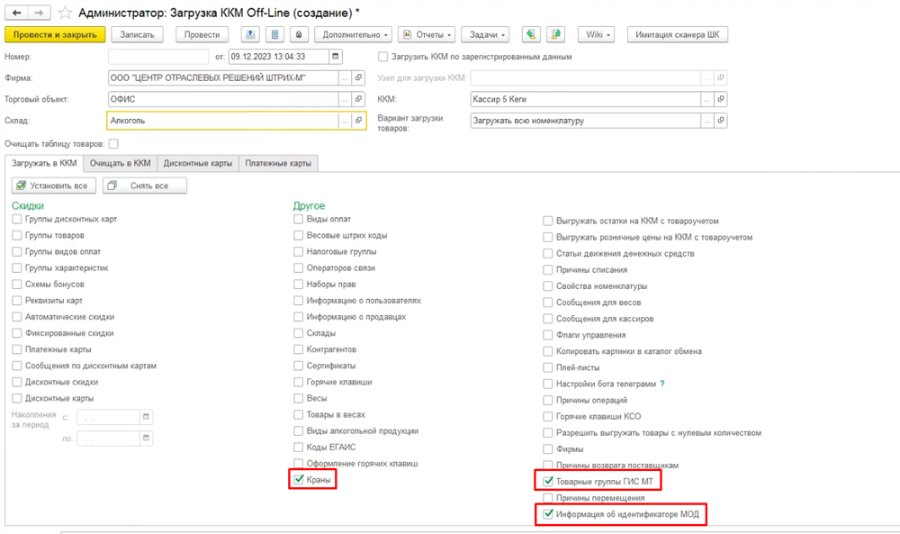Open calendar for Накопления 'по' date

146,438
